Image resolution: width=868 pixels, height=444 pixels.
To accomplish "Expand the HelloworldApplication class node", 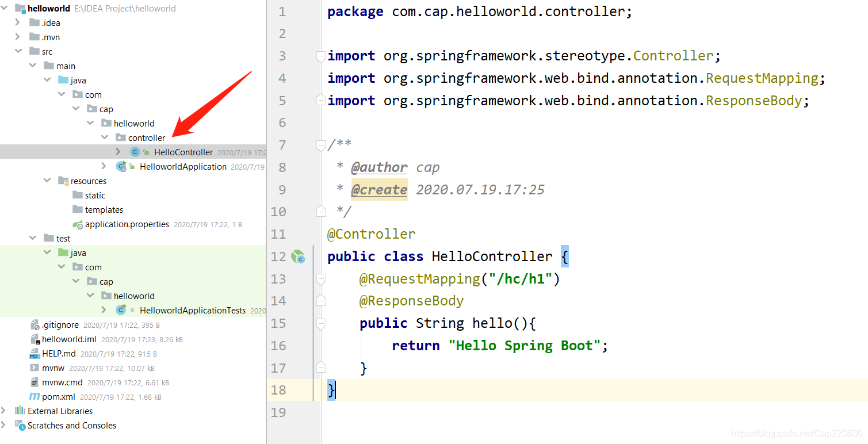I will point(104,166).
